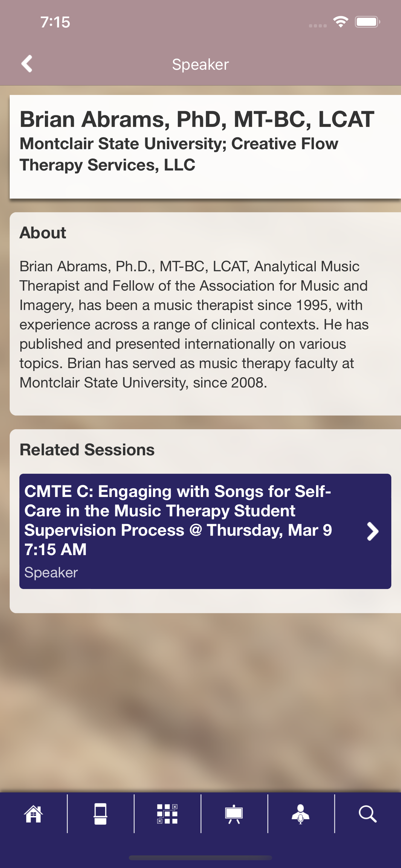Image resolution: width=401 pixels, height=868 pixels.
Task: Tap the Wi-Fi status icon
Action: click(341, 22)
